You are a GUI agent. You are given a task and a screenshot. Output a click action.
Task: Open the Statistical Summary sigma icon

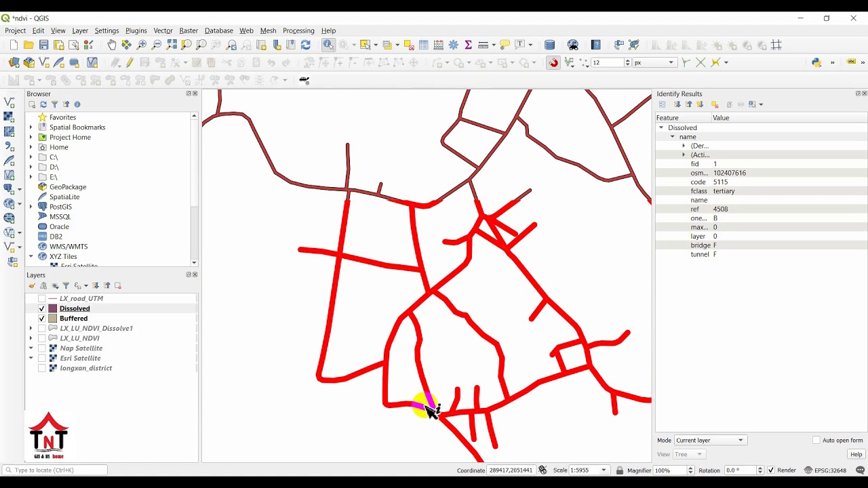click(469, 45)
